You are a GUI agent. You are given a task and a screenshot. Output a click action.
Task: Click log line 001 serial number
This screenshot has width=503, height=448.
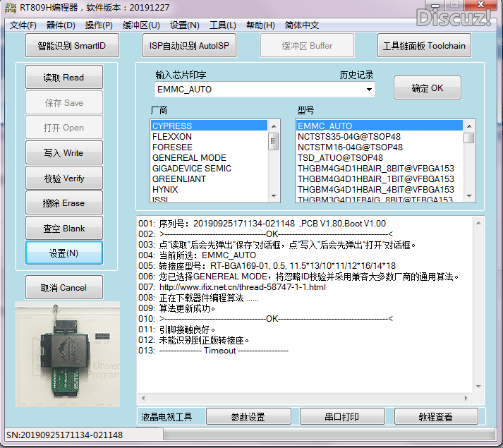coord(262,224)
